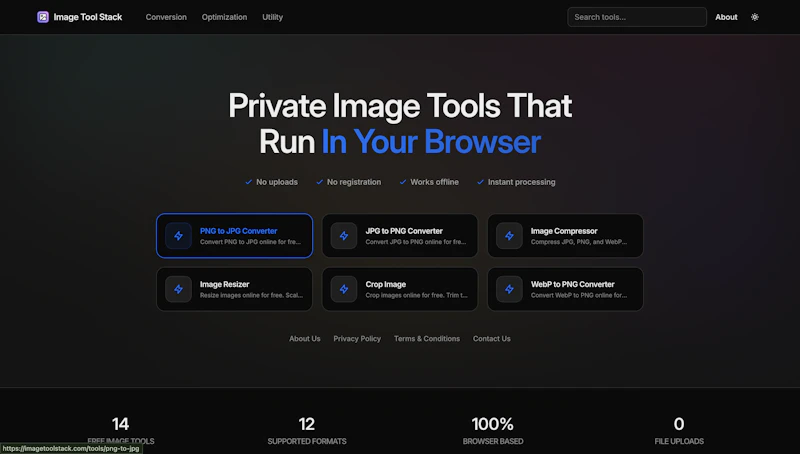The height and width of the screenshot is (454, 800).
Task: Click the Image Tool Stack brand name
Action: 88,17
